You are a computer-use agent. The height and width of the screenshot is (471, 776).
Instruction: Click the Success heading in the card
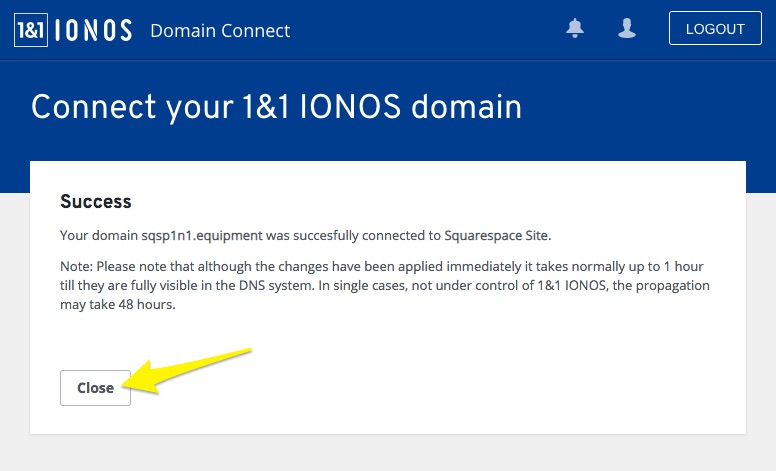96,201
